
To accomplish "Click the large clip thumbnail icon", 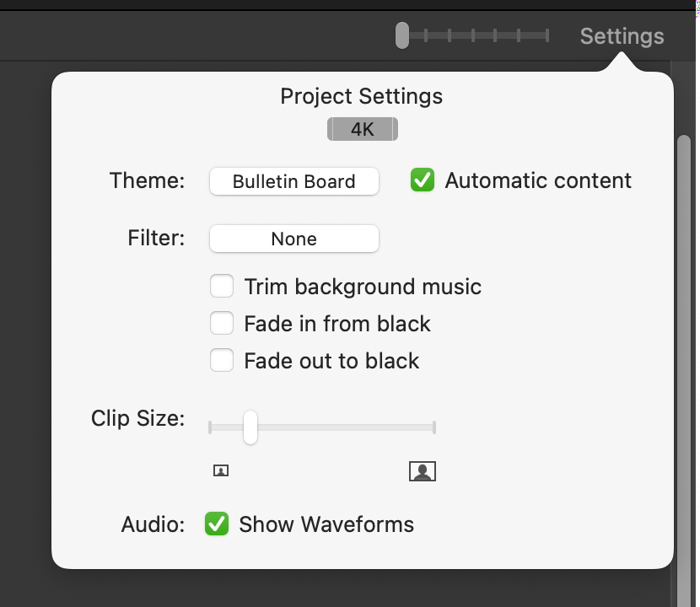I will click(x=423, y=471).
